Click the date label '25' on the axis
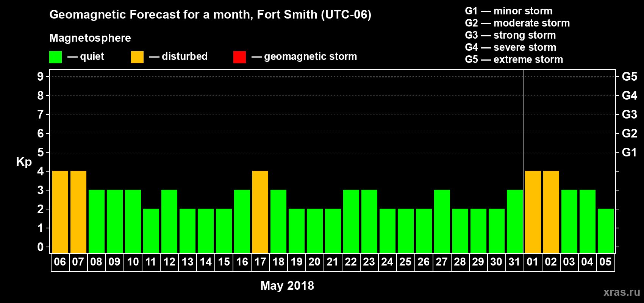This screenshot has height=303, width=644. pyautogui.click(x=405, y=262)
